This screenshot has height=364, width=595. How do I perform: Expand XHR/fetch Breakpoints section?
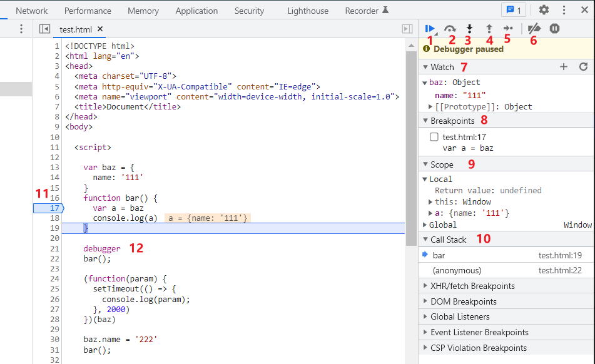point(425,286)
